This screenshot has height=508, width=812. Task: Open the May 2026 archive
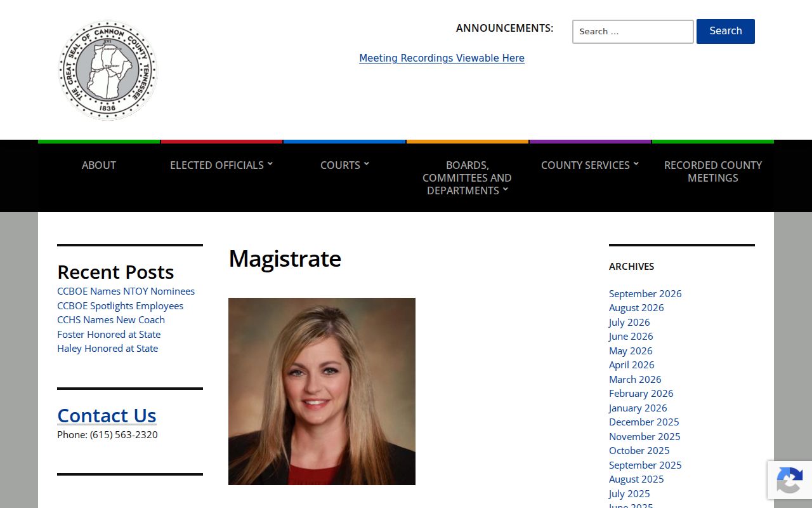(x=631, y=351)
